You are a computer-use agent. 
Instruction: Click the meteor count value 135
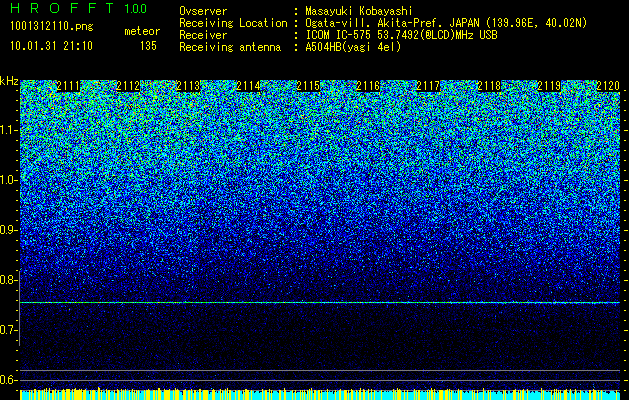click(148, 46)
